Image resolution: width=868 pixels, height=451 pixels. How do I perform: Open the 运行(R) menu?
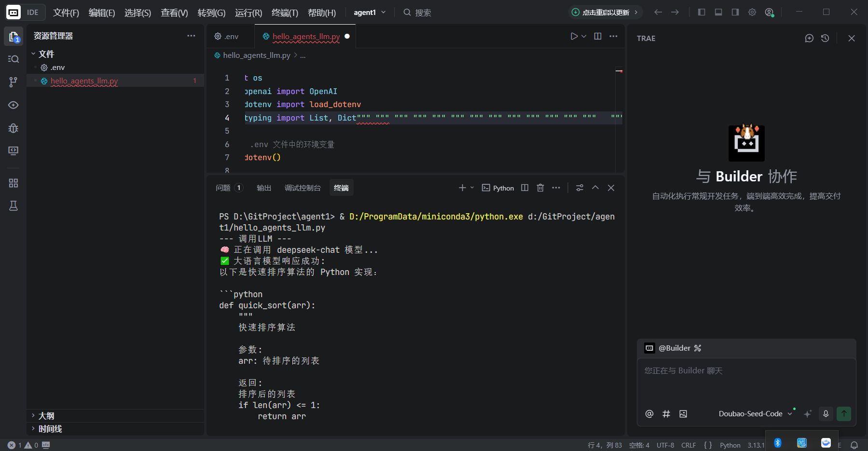[248, 13]
